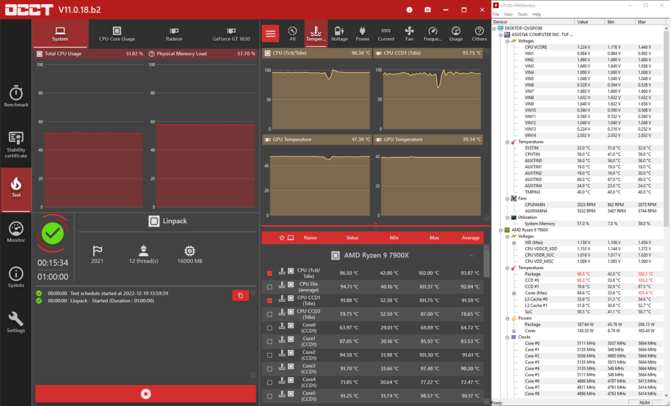Open the red hamburger menu in monitoring toolbar

tap(270, 33)
